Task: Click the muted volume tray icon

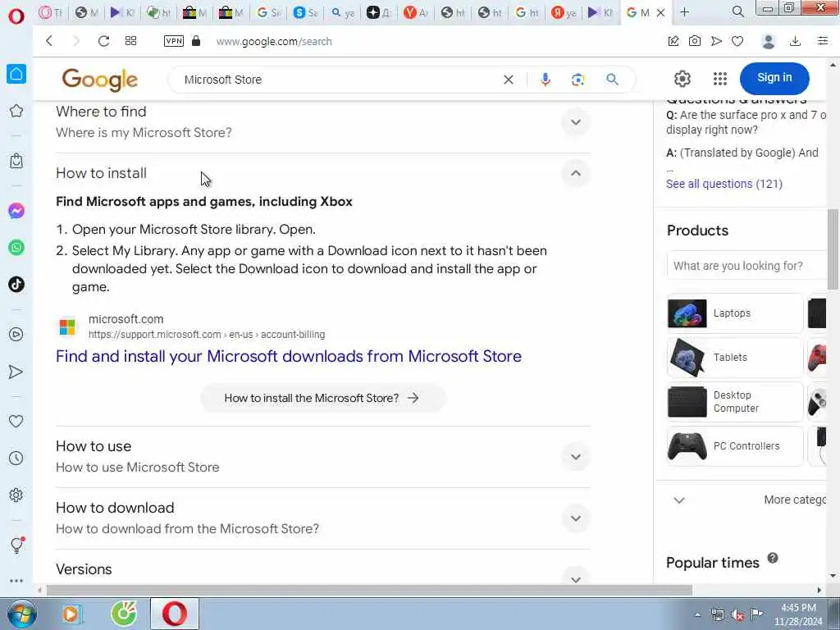Action: pyautogui.click(x=737, y=615)
